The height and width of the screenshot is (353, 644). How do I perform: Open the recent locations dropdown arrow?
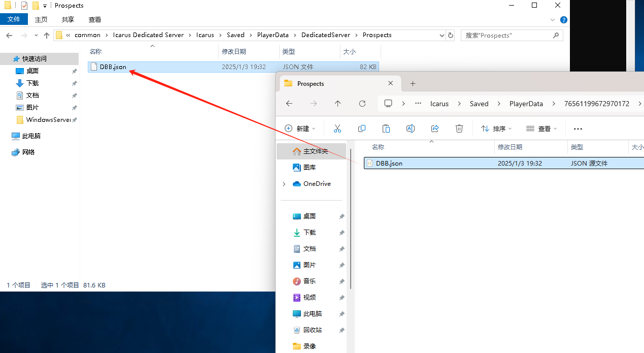click(36, 35)
